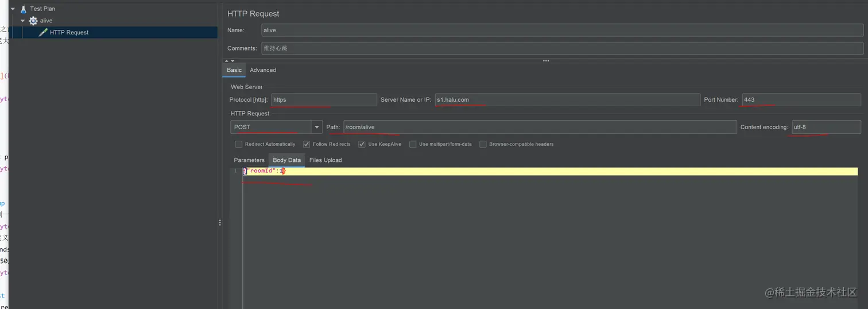Click the horizontal splitter dots below Comments
868x309 pixels.
click(545, 60)
